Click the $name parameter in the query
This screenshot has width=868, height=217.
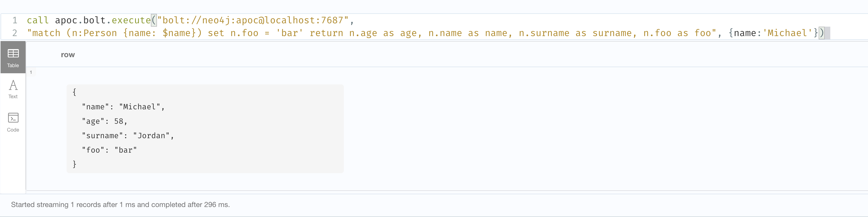click(177, 33)
